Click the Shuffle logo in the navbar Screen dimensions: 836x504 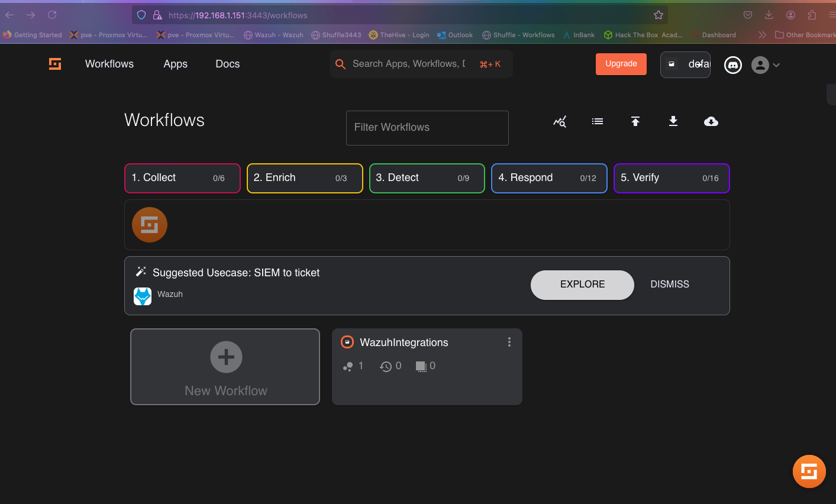click(x=55, y=64)
